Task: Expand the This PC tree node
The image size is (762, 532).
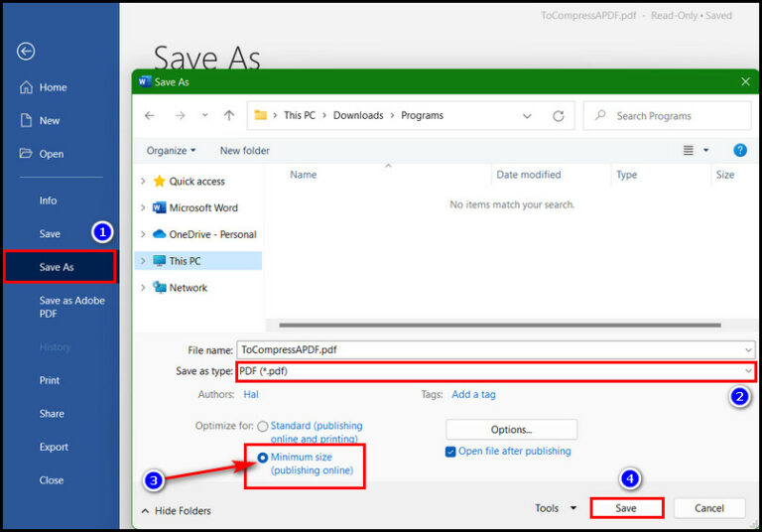Action: tap(143, 261)
